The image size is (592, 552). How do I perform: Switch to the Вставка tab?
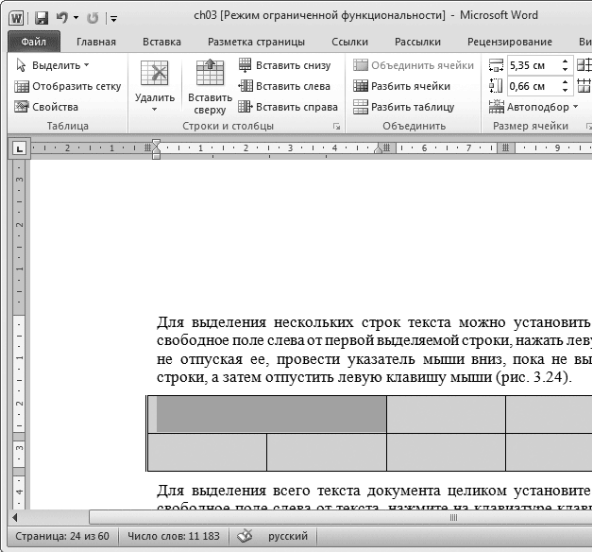pyautogui.click(x=162, y=42)
